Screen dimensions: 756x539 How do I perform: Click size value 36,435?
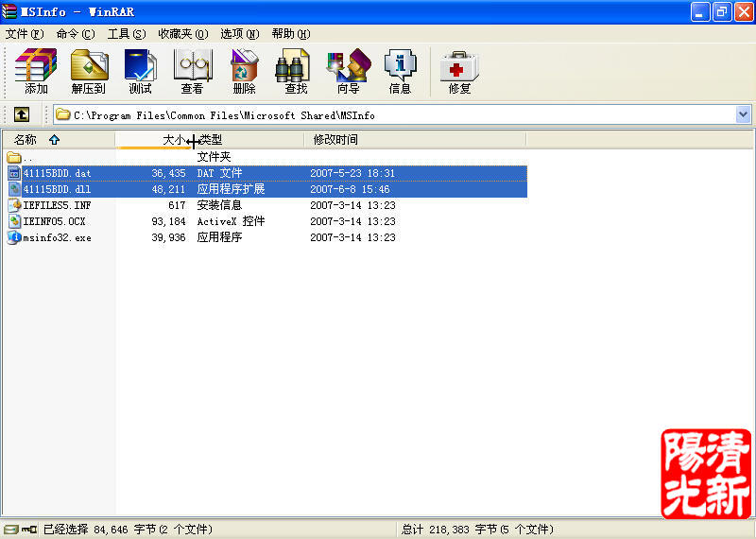(168, 173)
